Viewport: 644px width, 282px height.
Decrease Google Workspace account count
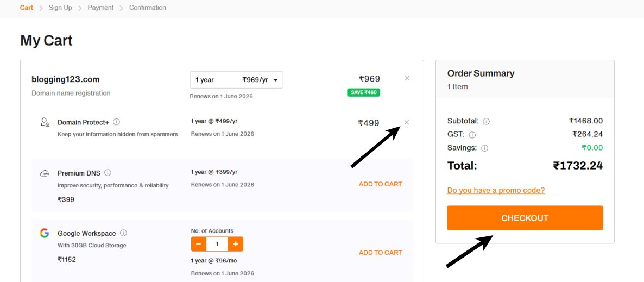[198, 244]
